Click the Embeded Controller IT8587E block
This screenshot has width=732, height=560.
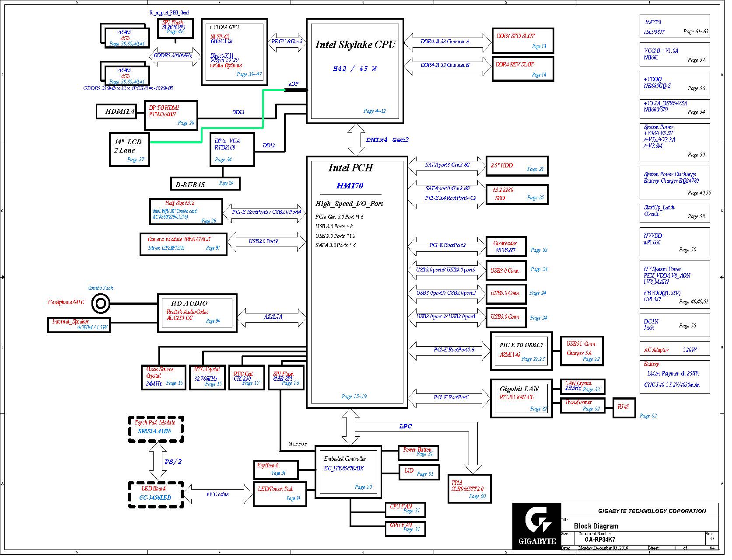(348, 472)
